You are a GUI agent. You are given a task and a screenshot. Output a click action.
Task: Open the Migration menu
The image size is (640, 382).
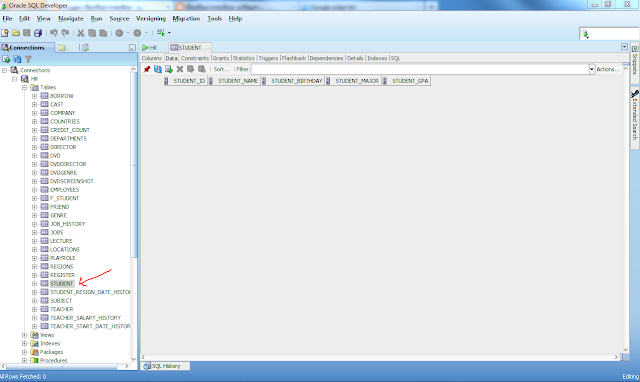186,18
